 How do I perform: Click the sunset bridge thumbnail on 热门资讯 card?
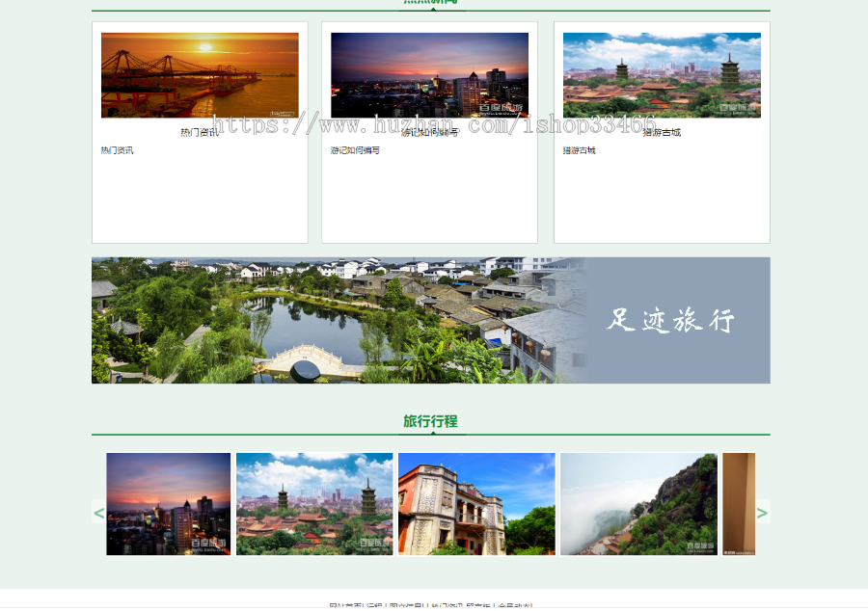(199, 73)
